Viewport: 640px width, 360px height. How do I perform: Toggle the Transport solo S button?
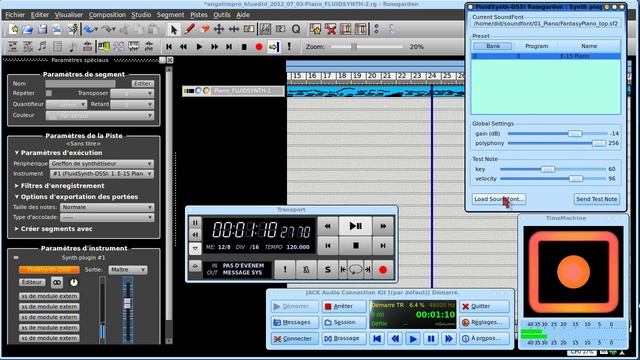[x=327, y=270]
